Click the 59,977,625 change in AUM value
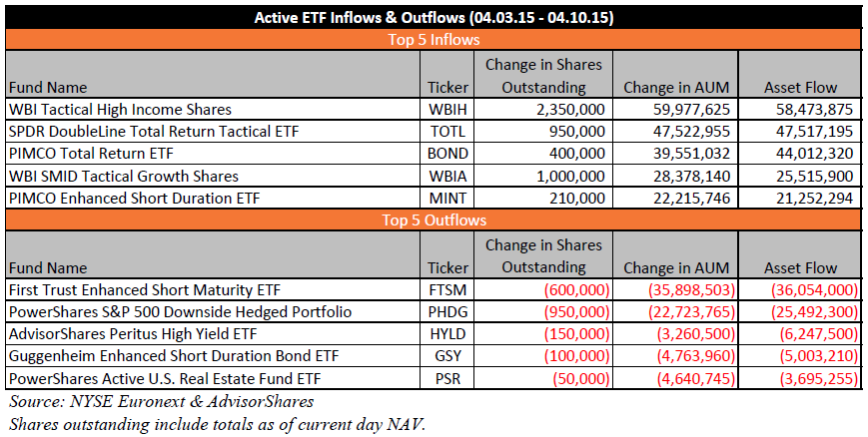868x437 pixels. pos(689,109)
